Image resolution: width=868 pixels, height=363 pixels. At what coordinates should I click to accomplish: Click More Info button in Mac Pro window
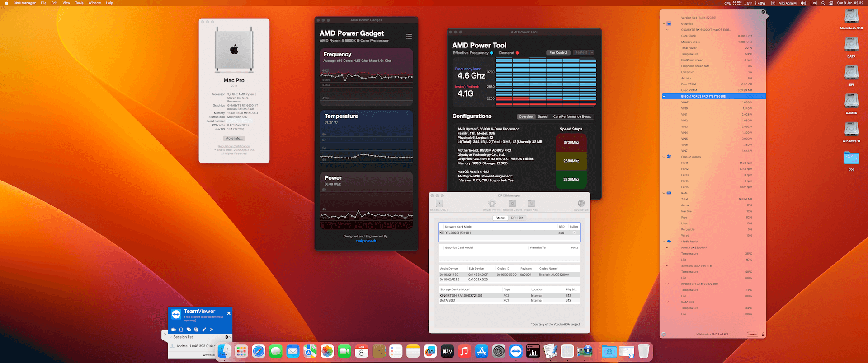(234, 138)
